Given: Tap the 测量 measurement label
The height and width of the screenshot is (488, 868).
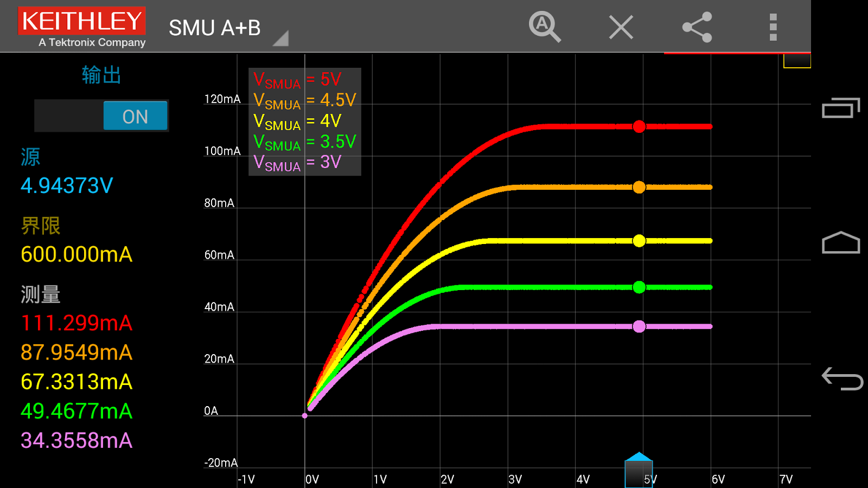Looking at the screenshot, I should pyautogui.click(x=41, y=294).
